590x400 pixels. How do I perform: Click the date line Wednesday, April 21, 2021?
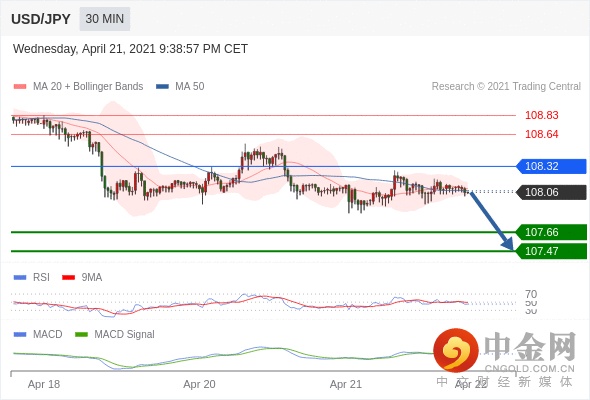click(130, 49)
